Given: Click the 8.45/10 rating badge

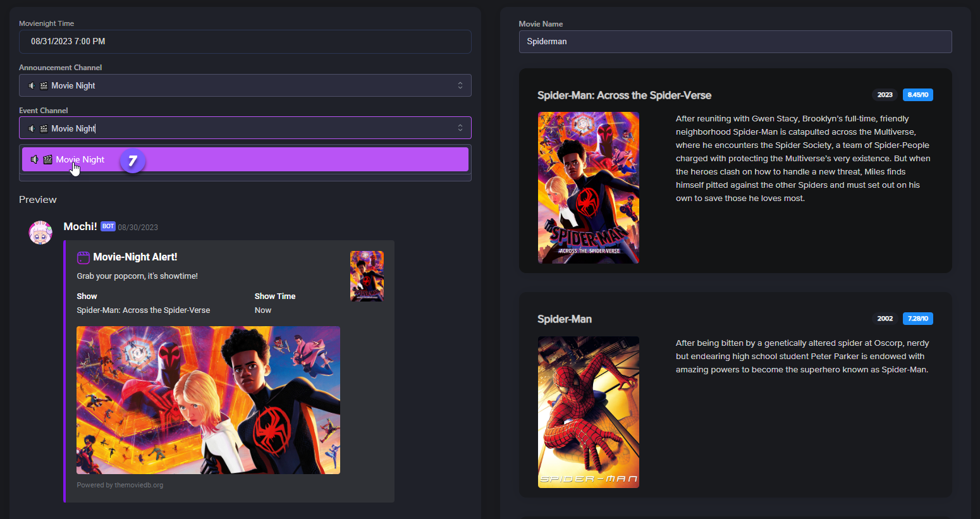Looking at the screenshot, I should [x=917, y=95].
